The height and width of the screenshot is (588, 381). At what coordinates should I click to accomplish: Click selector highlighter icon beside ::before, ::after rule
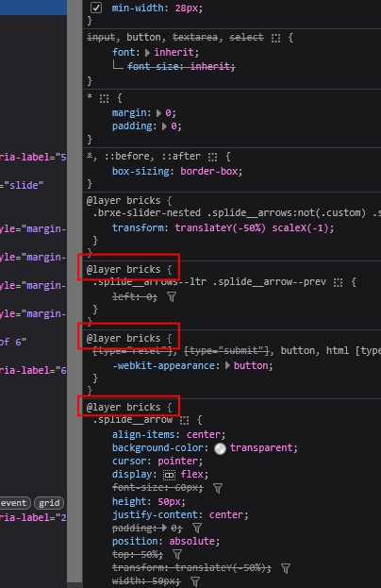coord(212,157)
